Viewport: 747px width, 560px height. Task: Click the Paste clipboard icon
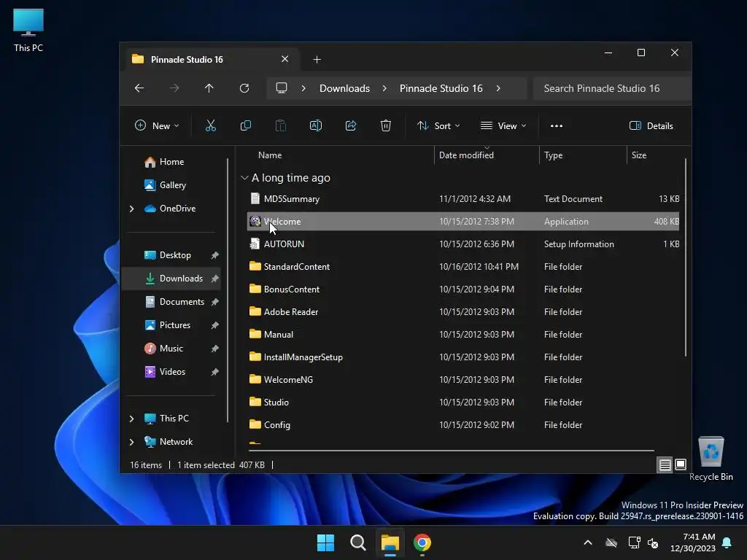[281, 125]
